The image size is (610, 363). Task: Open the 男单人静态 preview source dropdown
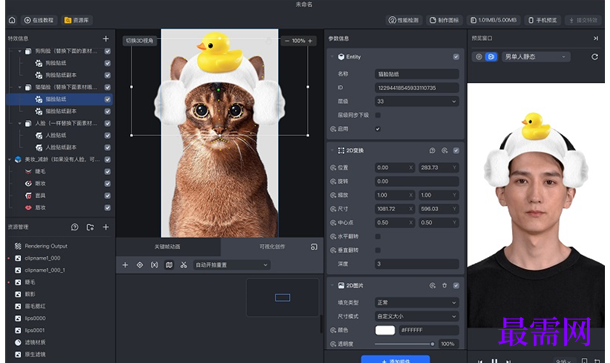click(536, 57)
